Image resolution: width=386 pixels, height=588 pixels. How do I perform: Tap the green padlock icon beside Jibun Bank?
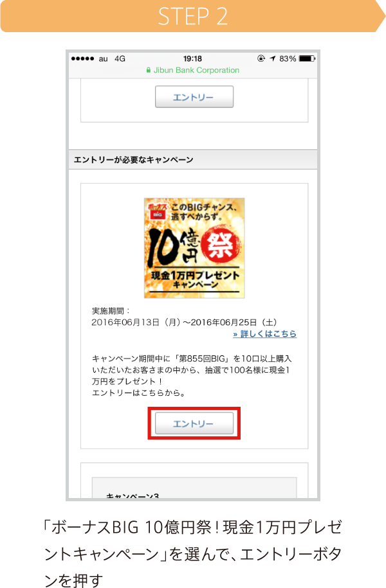tap(149, 70)
